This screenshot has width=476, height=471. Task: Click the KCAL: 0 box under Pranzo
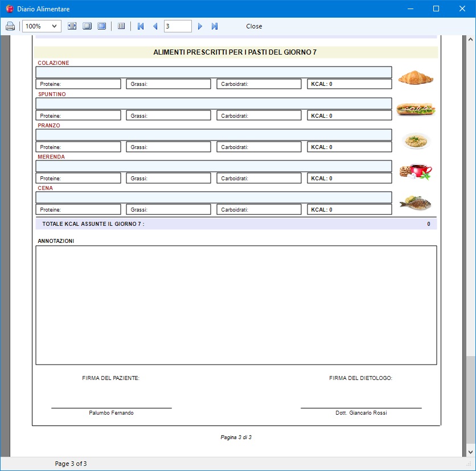(350, 147)
